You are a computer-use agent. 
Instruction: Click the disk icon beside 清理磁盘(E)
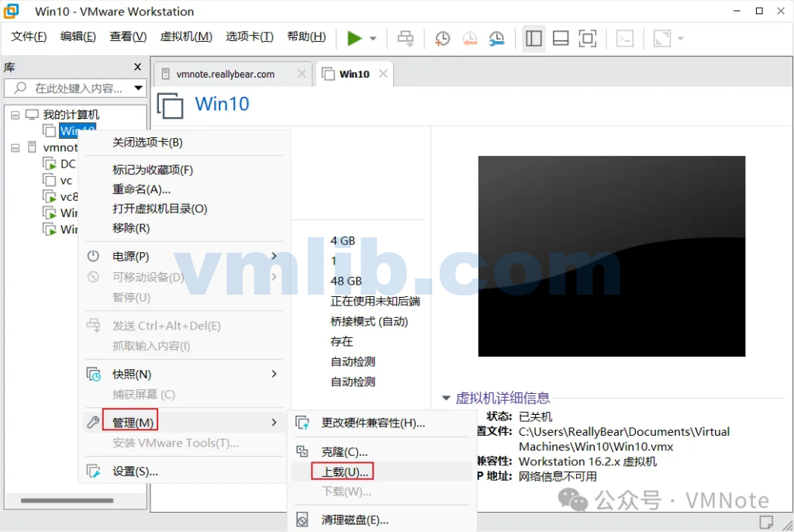coord(302,520)
